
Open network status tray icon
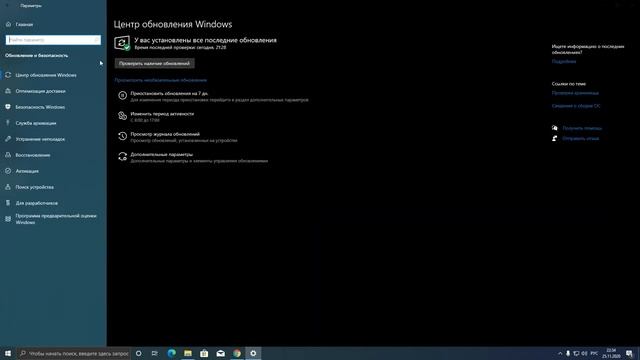[576, 353]
